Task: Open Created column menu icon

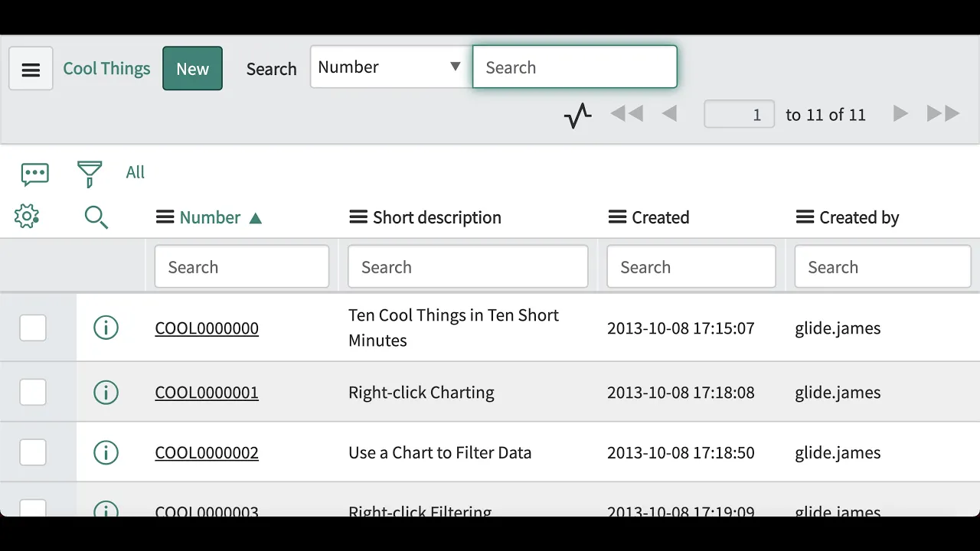Action: 617,217
